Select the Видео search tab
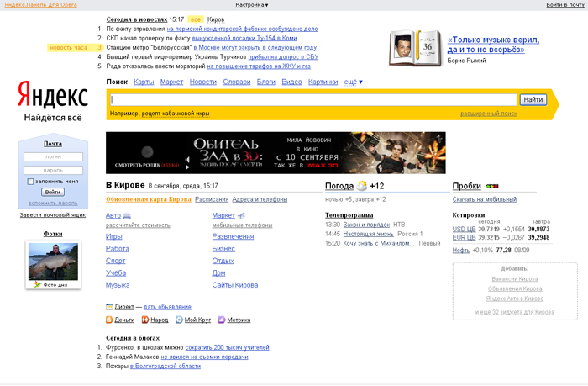Viewport: 588px width, 386px height. tap(291, 82)
